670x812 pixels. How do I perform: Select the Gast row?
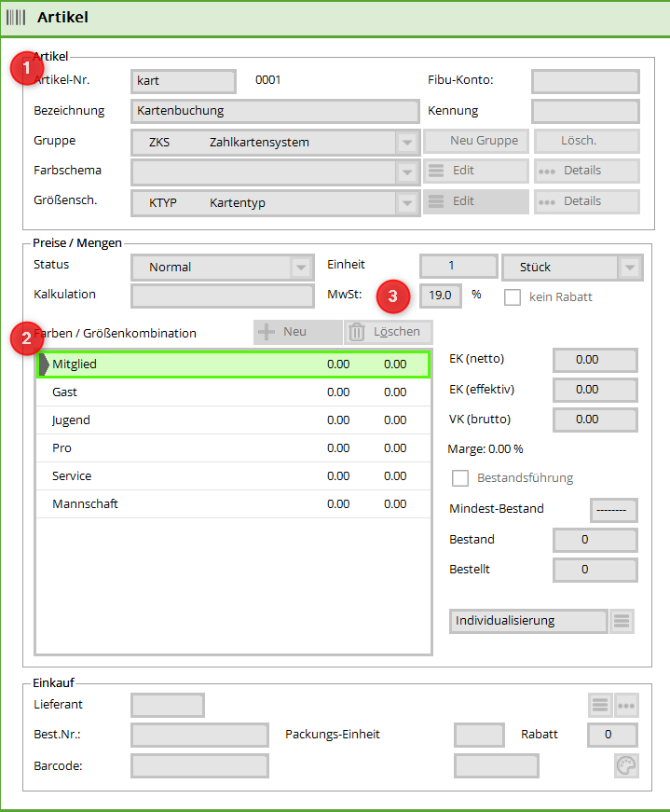234,392
